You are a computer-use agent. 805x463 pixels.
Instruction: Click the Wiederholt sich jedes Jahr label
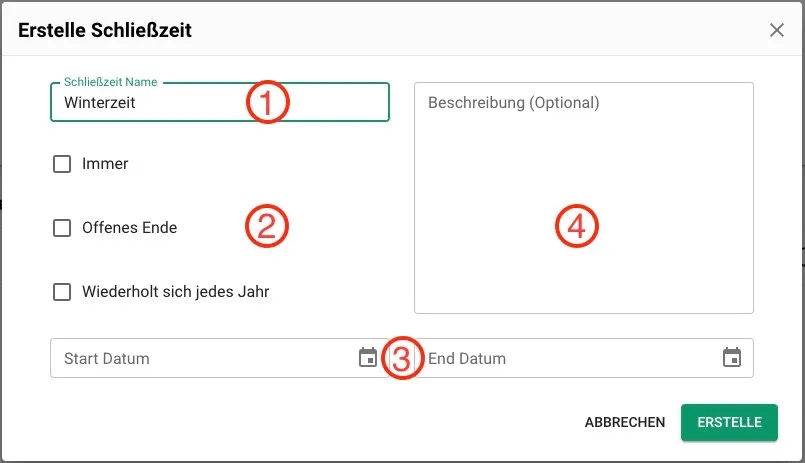tap(176, 292)
